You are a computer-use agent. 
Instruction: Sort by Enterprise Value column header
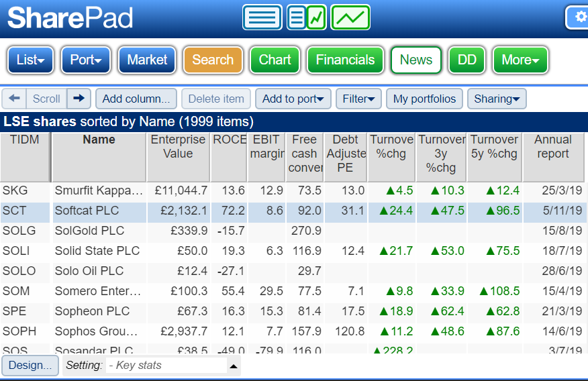pyautogui.click(x=178, y=157)
